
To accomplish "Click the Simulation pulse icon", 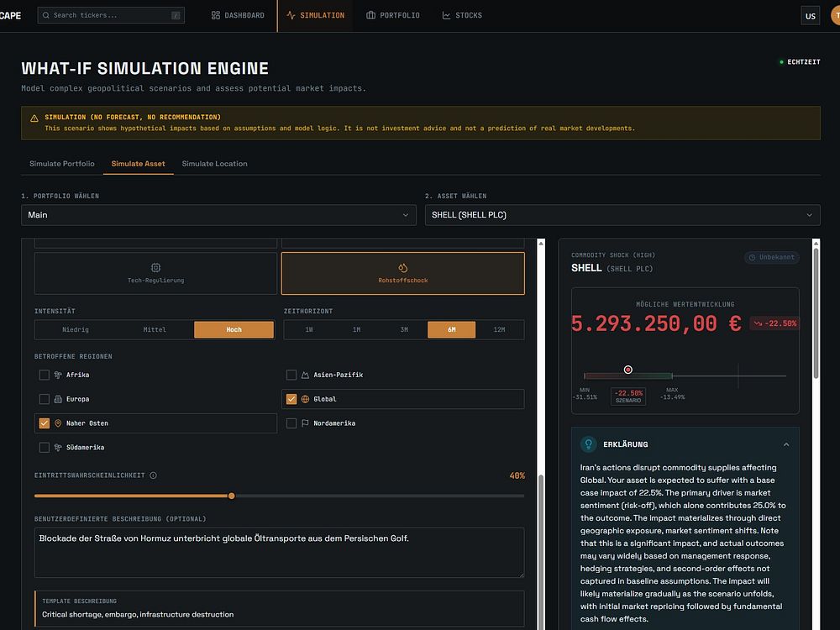I will coord(291,15).
